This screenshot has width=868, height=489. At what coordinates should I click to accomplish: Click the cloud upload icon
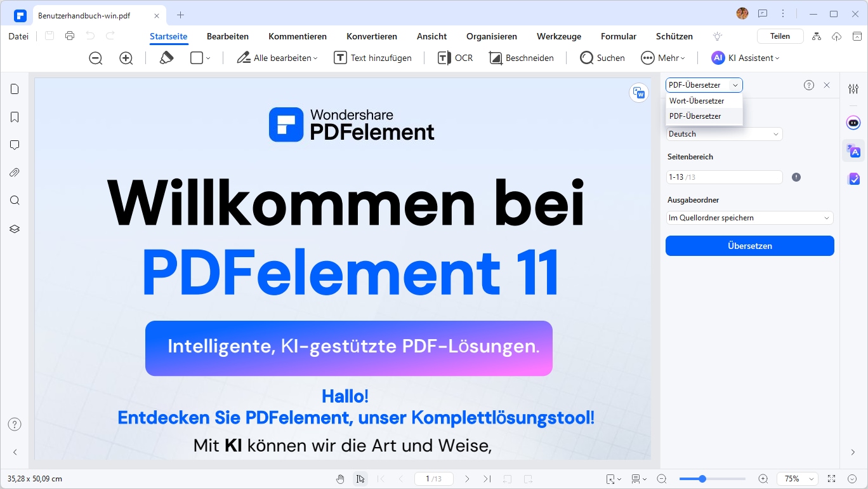tap(837, 36)
